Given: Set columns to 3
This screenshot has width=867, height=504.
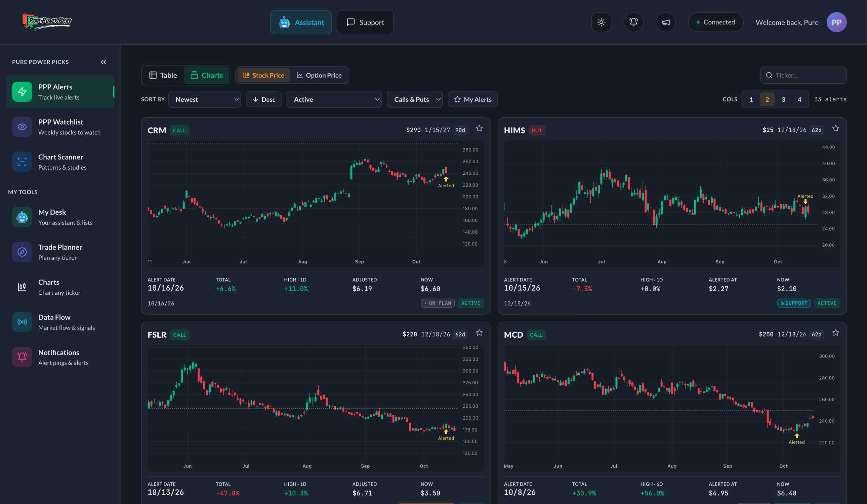Looking at the screenshot, I should coord(783,99).
